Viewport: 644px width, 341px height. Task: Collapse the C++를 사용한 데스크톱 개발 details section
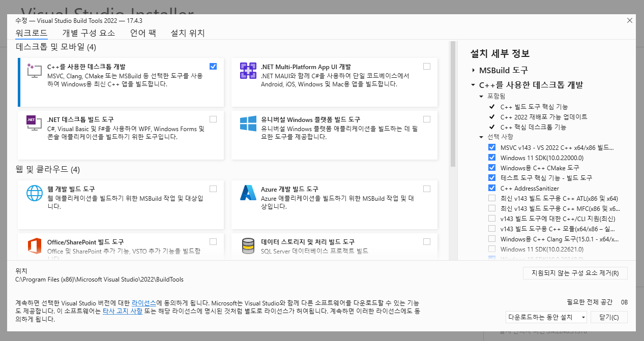473,85
